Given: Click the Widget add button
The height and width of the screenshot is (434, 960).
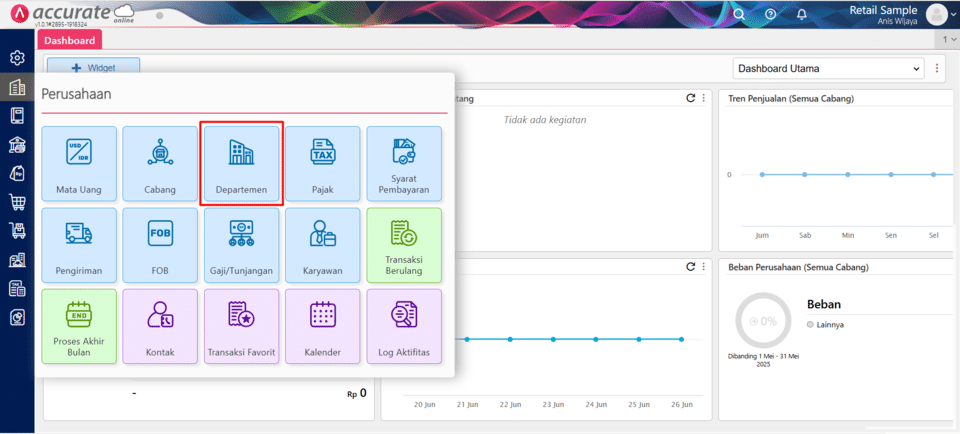Looking at the screenshot, I should 94,68.
